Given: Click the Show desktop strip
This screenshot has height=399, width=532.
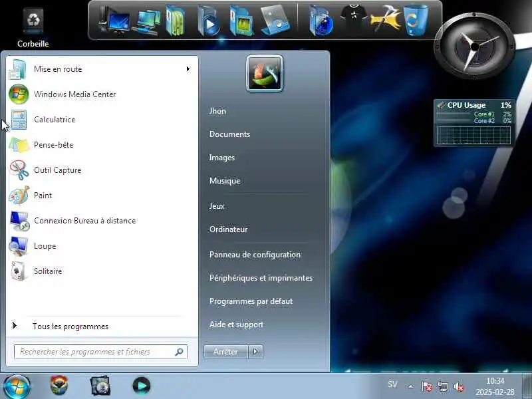Looking at the screenshot, I should click(527, 386).
